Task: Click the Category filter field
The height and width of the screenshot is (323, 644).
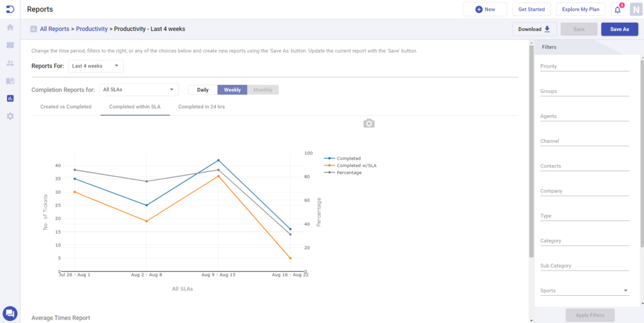Action: [x=584, y=241]
